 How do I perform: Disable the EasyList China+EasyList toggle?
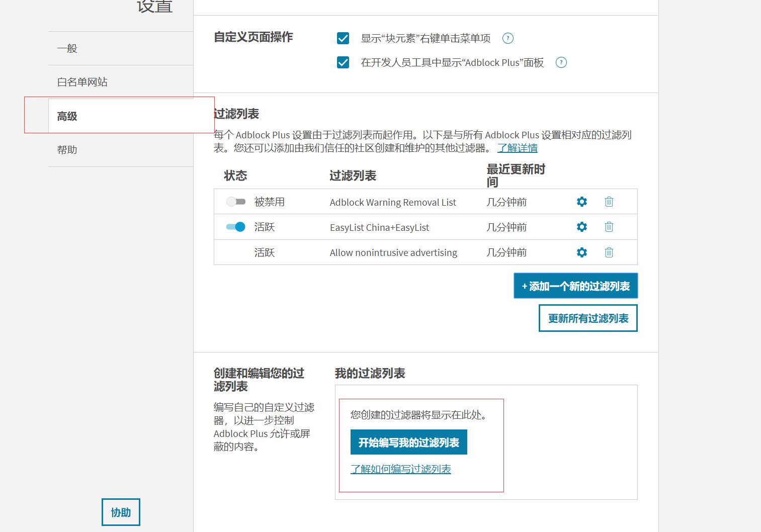click(x=235, y=227)
